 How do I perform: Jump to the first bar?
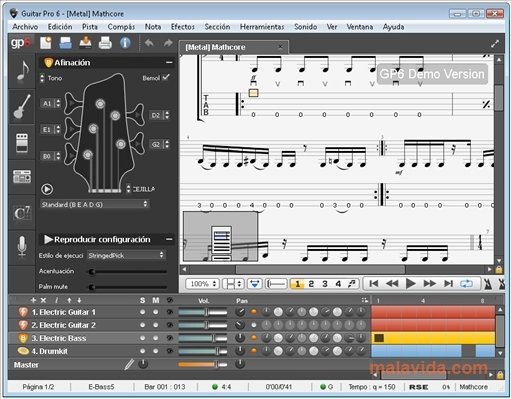(x=374, y=284)
